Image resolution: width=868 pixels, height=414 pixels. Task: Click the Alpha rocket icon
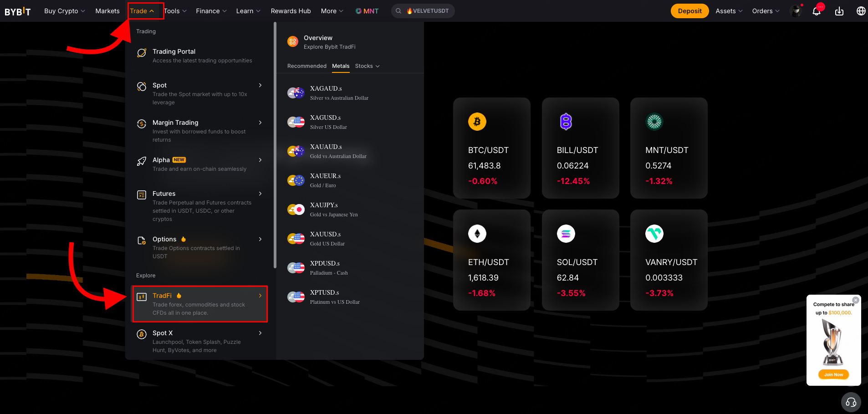click(142, 161)
